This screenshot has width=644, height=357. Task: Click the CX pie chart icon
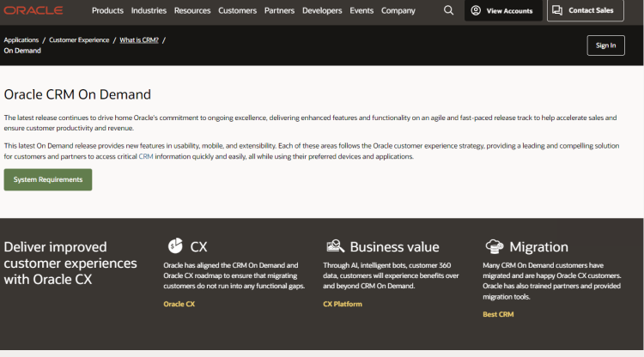pos(175,245)
